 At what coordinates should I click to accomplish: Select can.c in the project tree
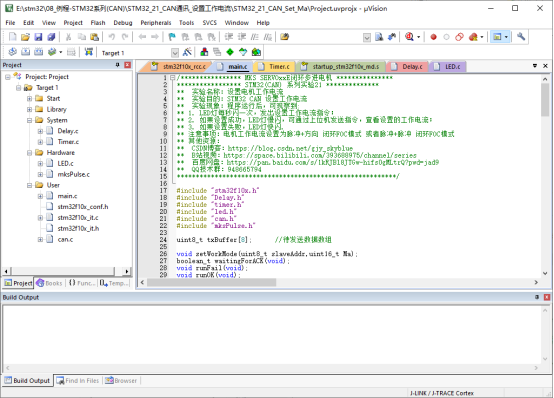(65, 239)
